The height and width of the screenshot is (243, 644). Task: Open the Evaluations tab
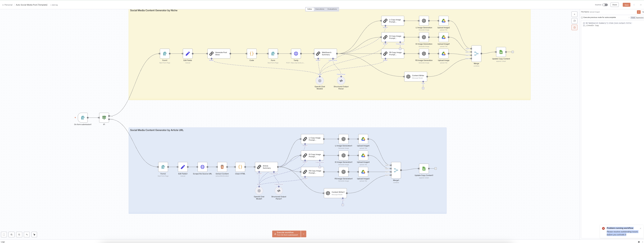332,9
